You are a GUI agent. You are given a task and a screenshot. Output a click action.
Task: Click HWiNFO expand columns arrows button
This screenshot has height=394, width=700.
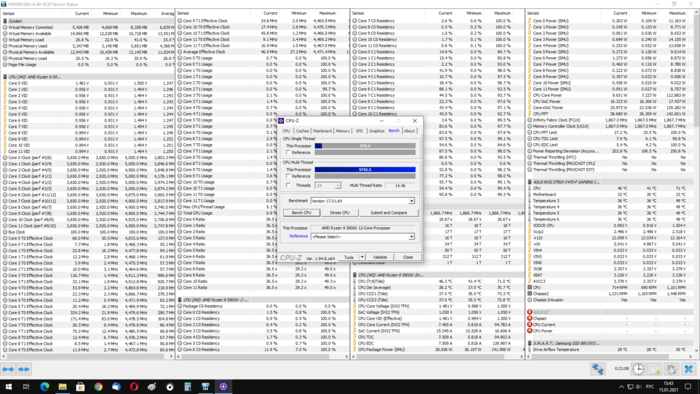[x=8, y=369]
